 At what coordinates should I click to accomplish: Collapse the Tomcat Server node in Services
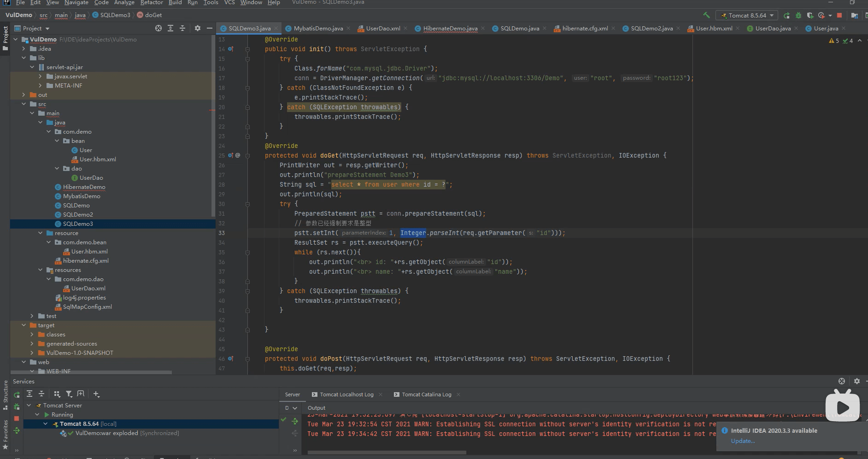pos(29,406)
